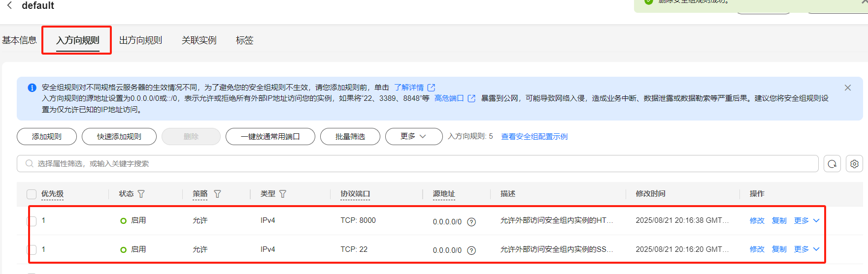Image resolution: width=868 pixels, height=274 pixels.
Task: Click the green success check icon in toast
Action: [649, 1]
